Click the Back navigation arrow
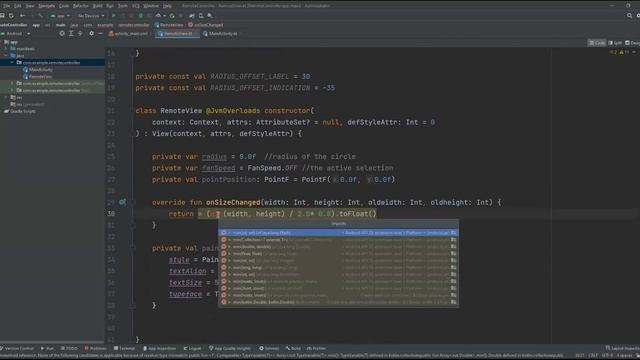The image size is (640, 360). coord(22,16)
